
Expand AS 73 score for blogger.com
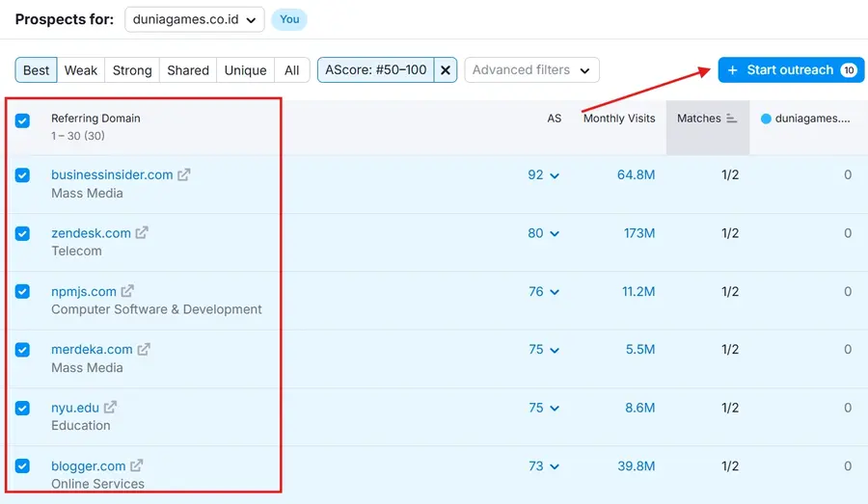point(544,466)
